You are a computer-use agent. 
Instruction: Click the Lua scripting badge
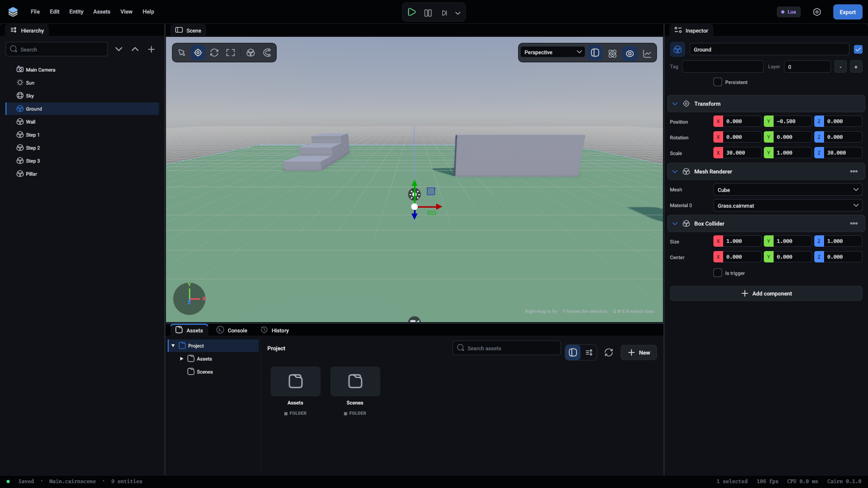(x=789, y=12)
